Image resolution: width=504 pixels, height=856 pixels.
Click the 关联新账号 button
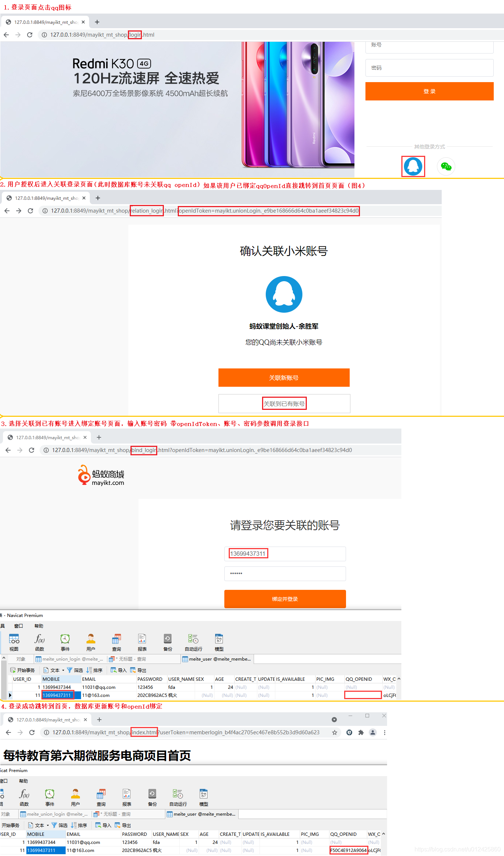(x=284, y=378)
